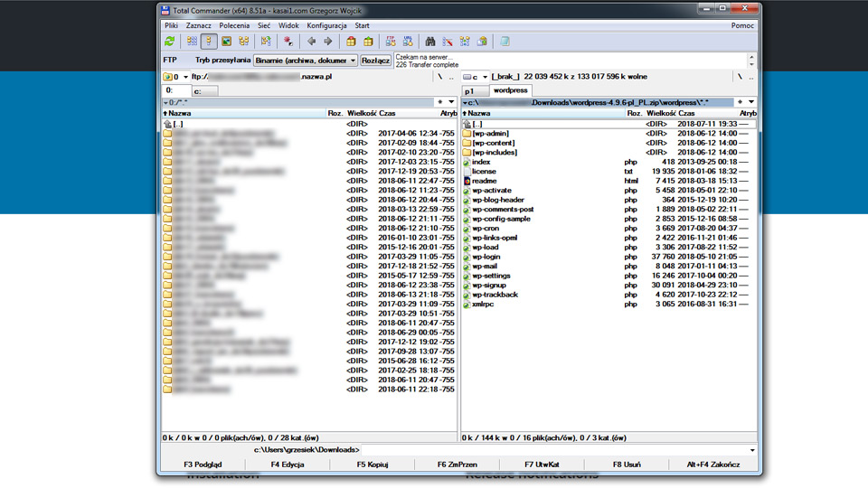Screen dimensions: 868x488
Task: Enable thumbnail view icon
Action: pyautogui.click(x=226, y=42)
